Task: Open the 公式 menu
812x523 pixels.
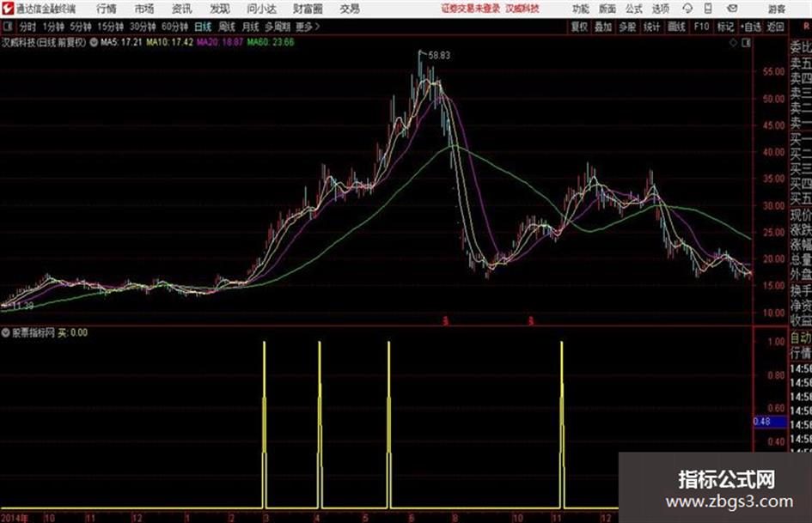Action: click(x=634, y=9)
